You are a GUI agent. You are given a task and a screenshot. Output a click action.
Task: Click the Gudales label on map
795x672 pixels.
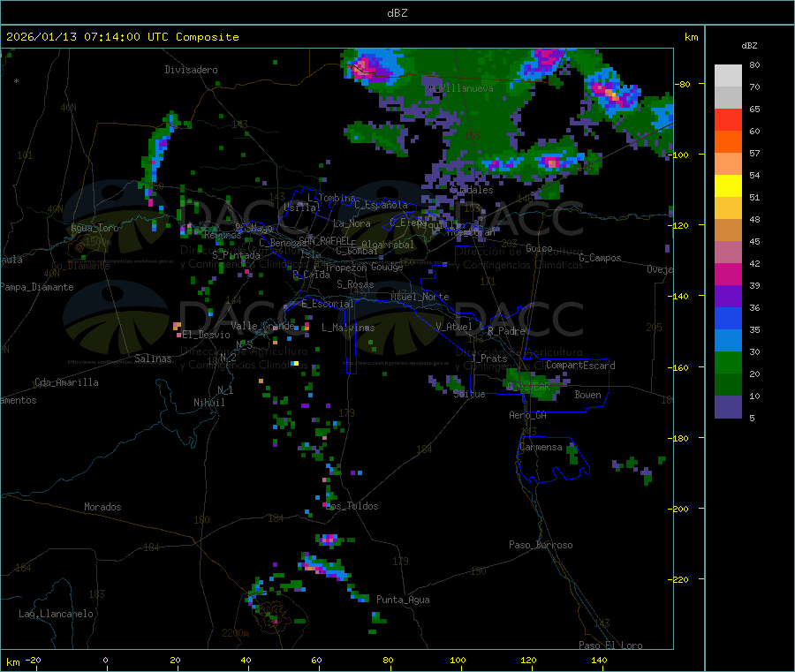(472, 190)
